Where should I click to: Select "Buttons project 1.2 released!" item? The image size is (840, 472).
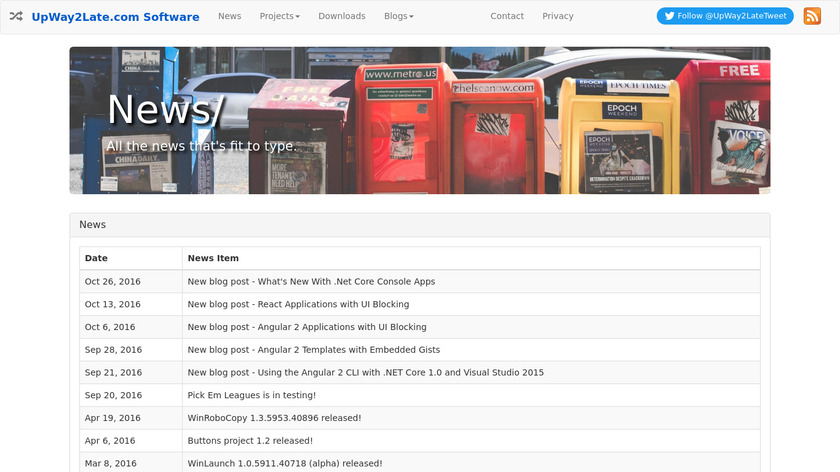click(250, 441)
